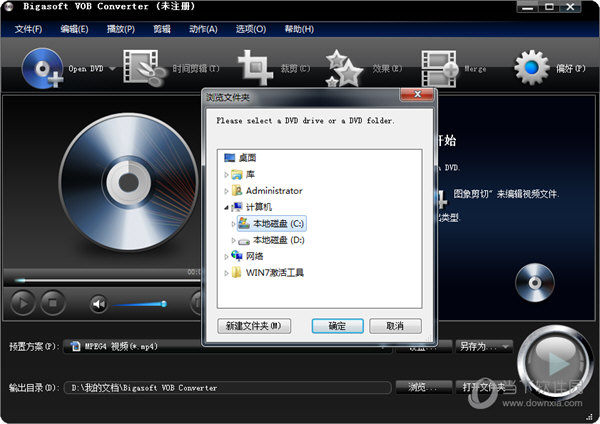The height and width of the screenshot is (424, 600).
Task: Click the C: drive Windows icon
Action: [244, 223]
